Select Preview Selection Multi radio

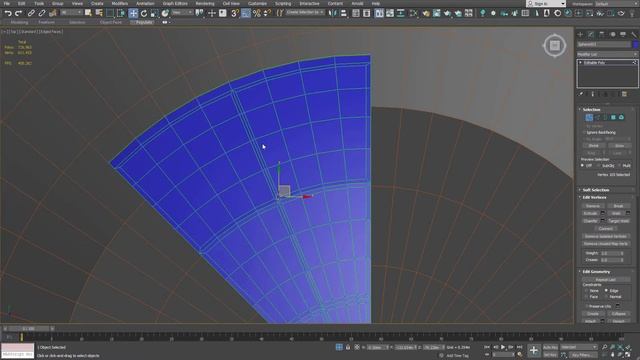620,166
